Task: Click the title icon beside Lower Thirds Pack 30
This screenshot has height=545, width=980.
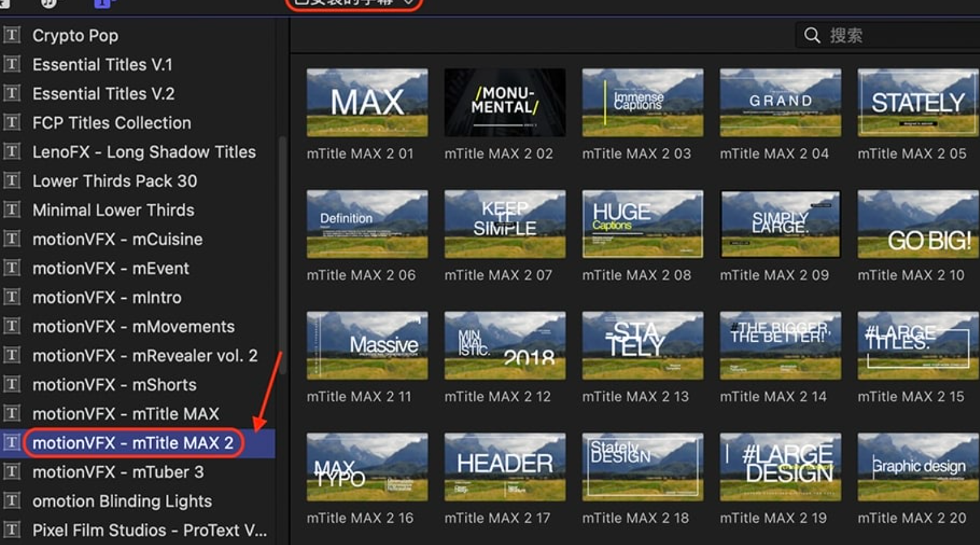Action: pyautogui.click(x=12, y=180)
